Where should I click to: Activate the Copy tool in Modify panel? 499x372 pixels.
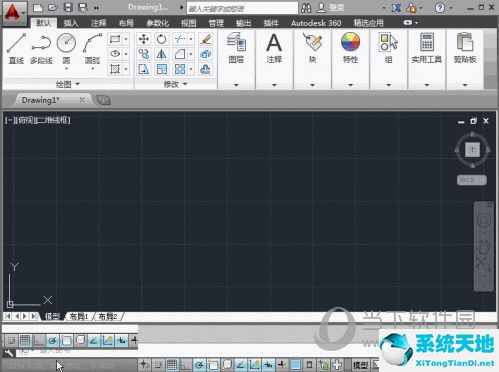tap(144, 54)
